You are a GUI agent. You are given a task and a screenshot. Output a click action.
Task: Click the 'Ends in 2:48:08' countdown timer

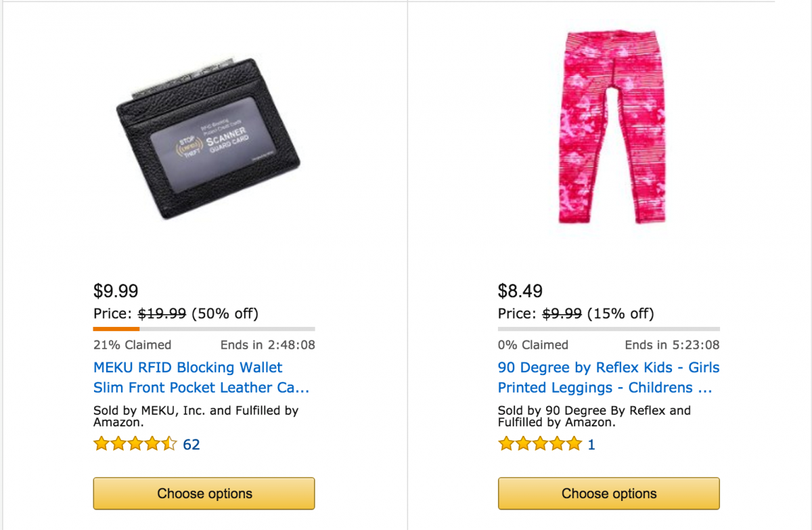tap(267, 345)
